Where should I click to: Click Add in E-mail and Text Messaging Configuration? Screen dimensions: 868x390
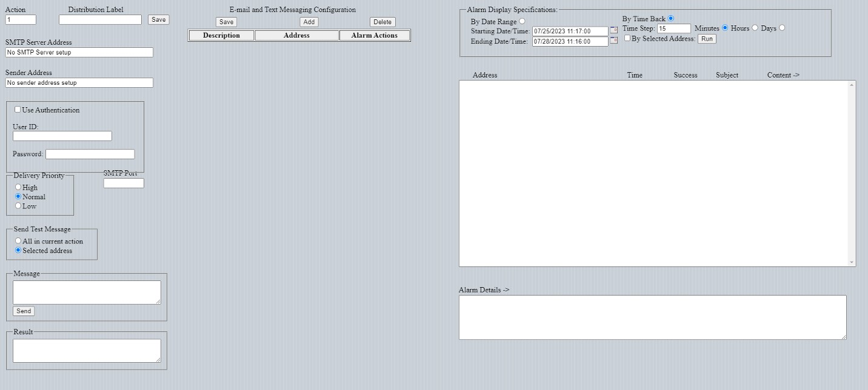coord(309,22)
